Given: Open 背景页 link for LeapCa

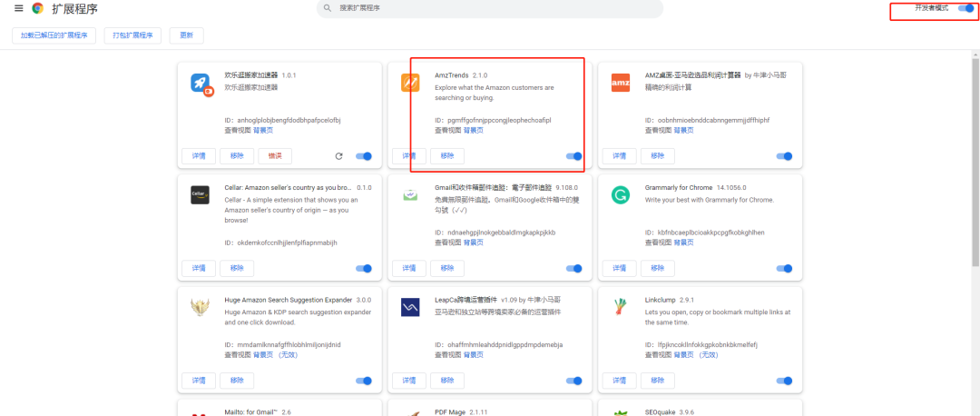Looking at the screenshot, I should [x=473, y=355].
